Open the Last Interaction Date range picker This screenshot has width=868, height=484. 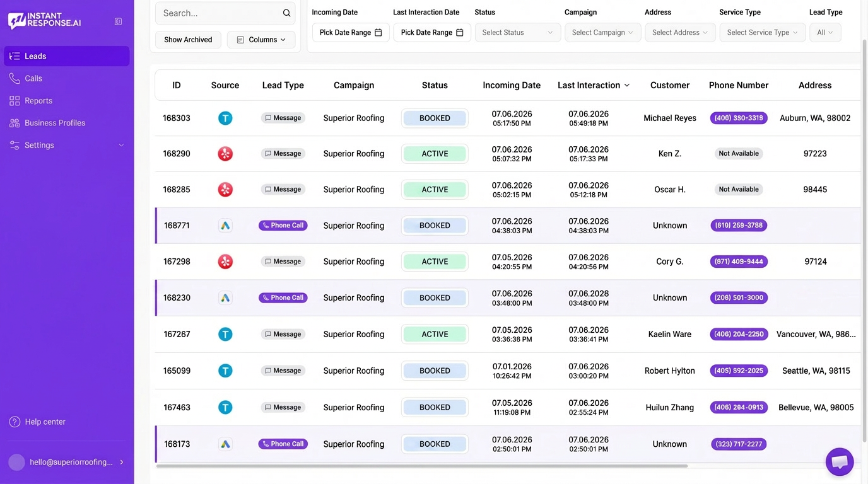click(432, 32)
